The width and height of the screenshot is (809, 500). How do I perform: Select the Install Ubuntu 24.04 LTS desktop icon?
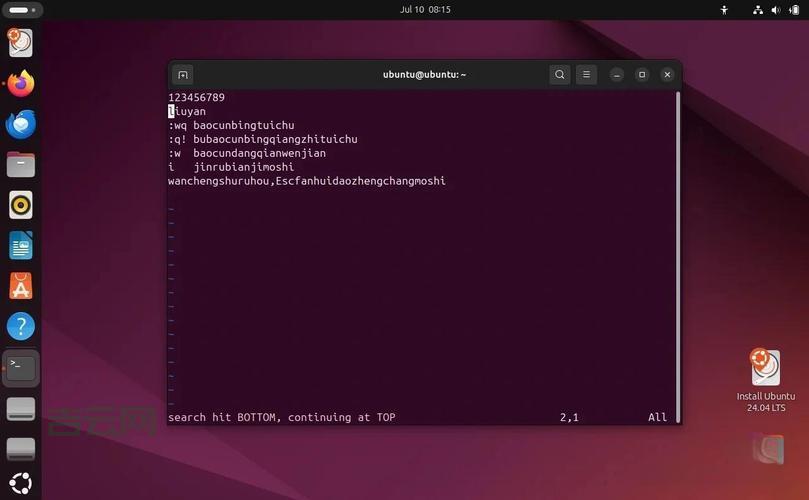765,380
